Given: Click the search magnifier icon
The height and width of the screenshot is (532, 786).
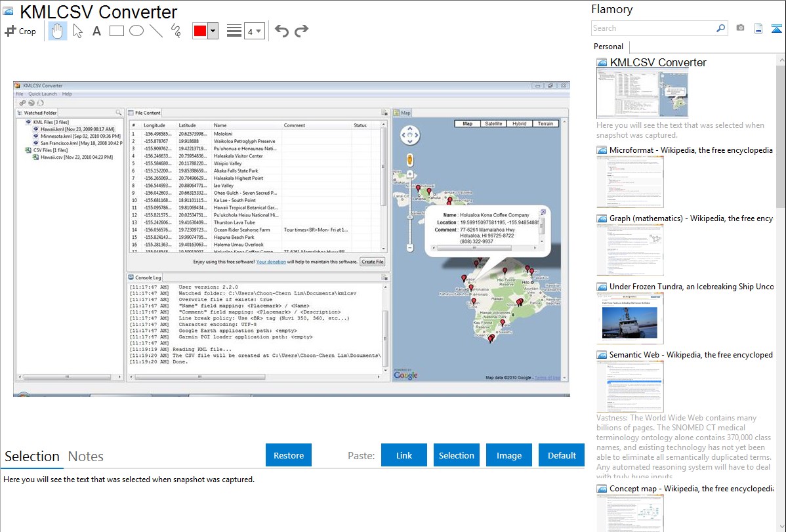Looking at the screenshot, I should (721, 28).
